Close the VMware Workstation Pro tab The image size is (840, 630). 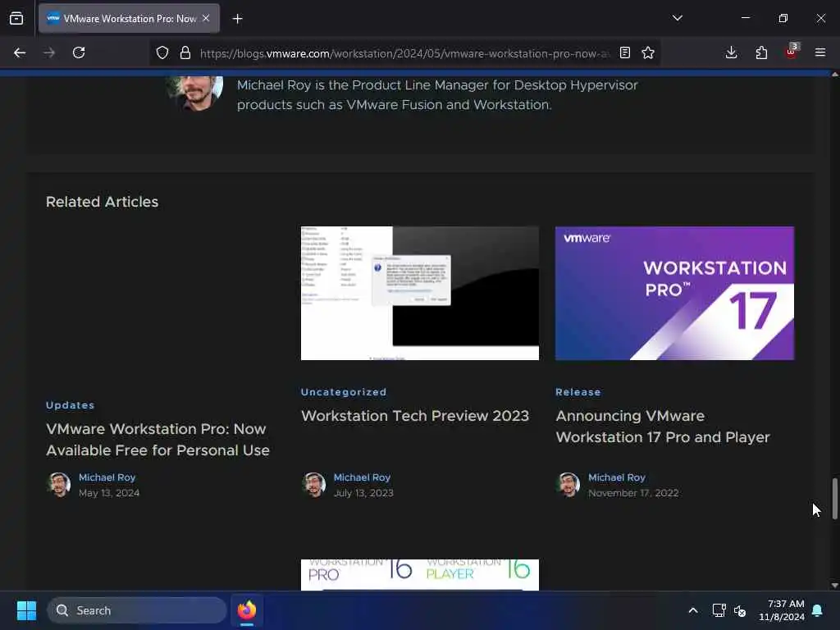coord(206,18)
